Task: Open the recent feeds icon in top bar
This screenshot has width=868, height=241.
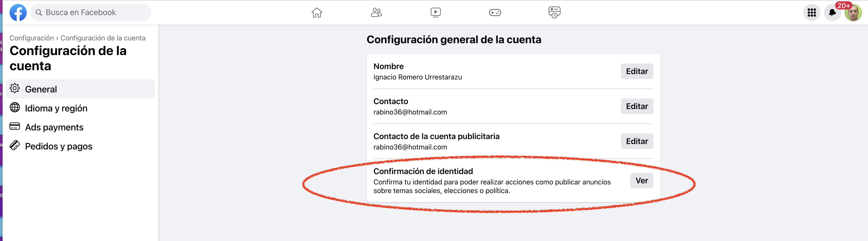Action: coord(554,13)
